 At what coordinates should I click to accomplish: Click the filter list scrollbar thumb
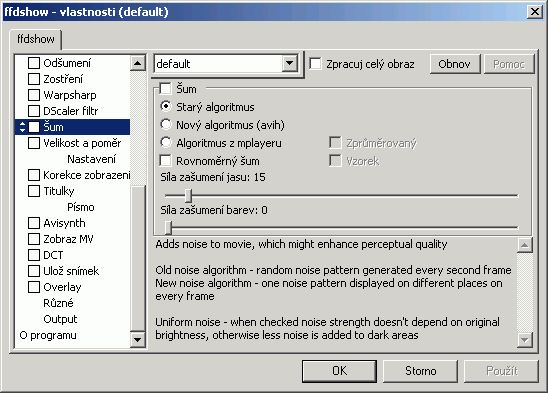coord(138,257)
